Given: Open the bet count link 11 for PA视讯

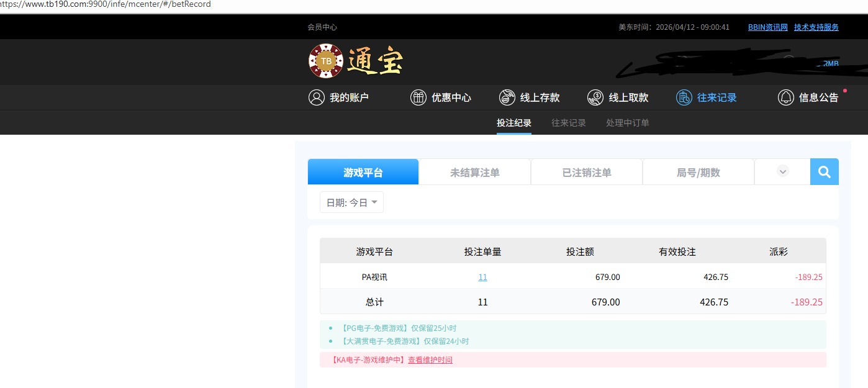Looking at the screenshot, I should click(482, 277).
